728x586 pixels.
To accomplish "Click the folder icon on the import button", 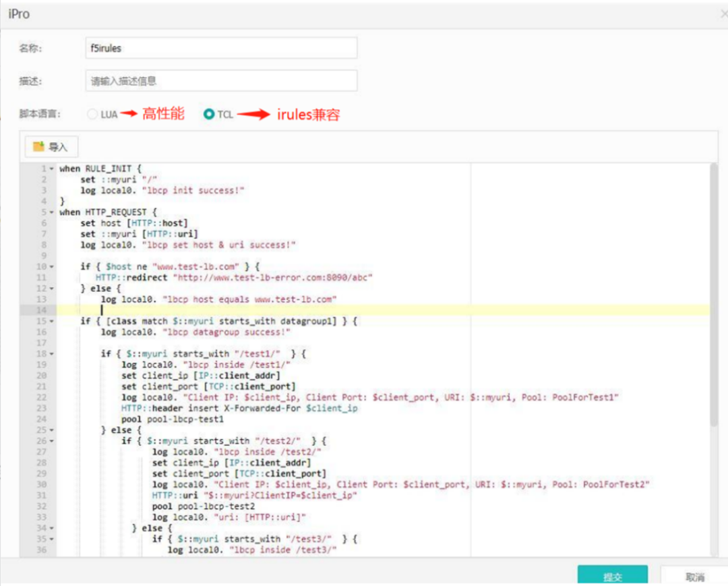I will 38,146.
